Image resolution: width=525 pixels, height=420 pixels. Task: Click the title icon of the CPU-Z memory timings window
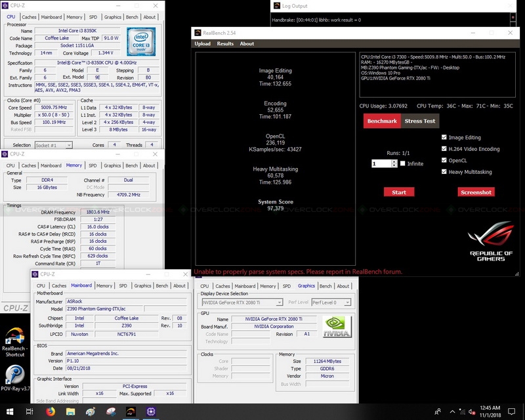(x=5, y=154)
